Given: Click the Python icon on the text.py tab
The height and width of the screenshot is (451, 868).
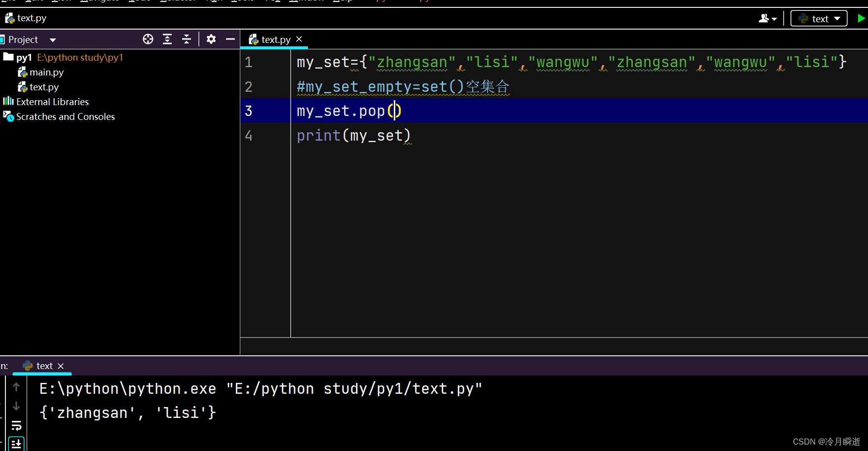Looking at the screenshot, I should click(x=253, y=39).
